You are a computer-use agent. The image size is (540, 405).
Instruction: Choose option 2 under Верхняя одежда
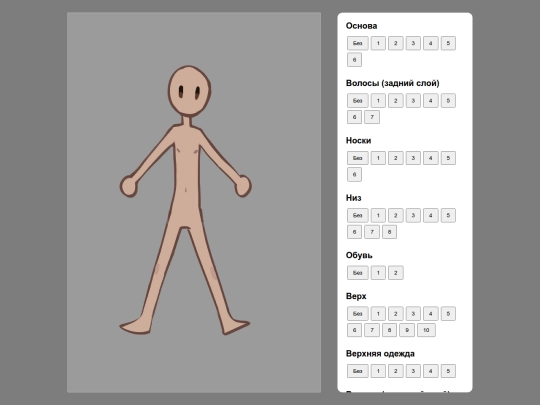click(396, 371)
